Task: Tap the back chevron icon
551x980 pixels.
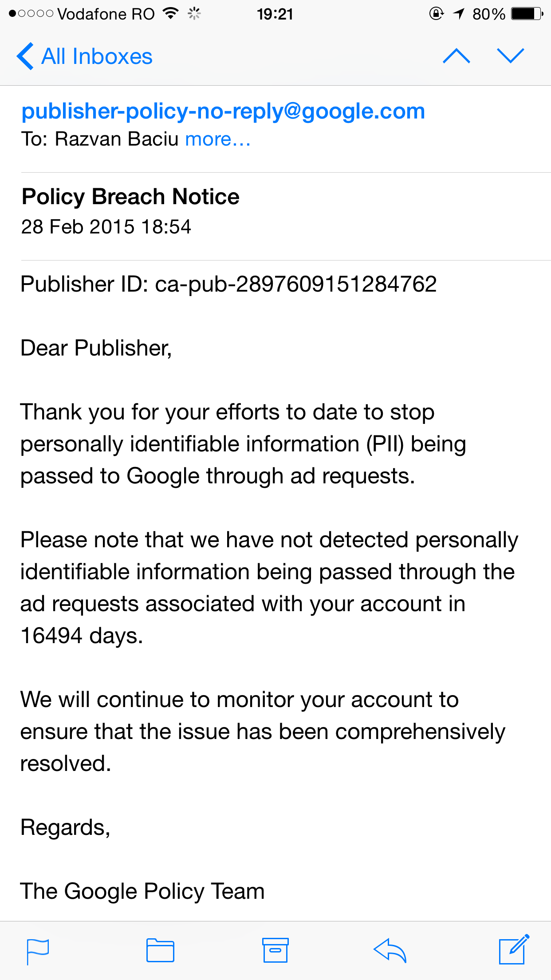Action: click(x=25, y=56)
